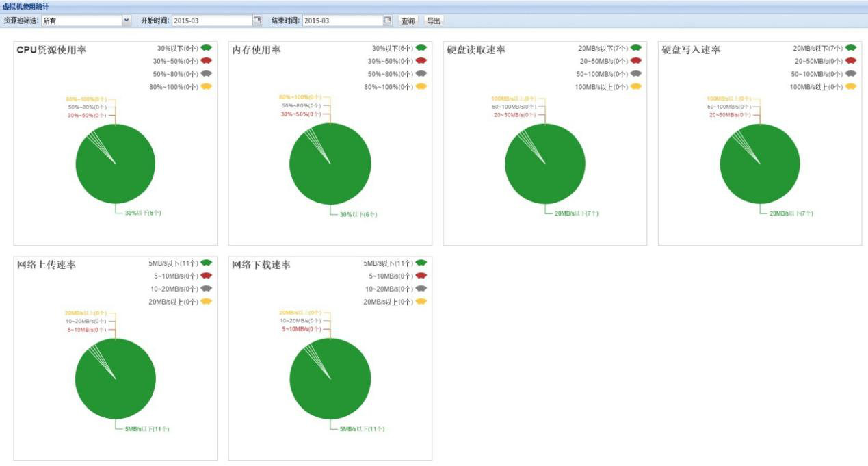This screenshot has height=466, width=868.
Task: Click the 查询 query button
Action: point(408,21)
